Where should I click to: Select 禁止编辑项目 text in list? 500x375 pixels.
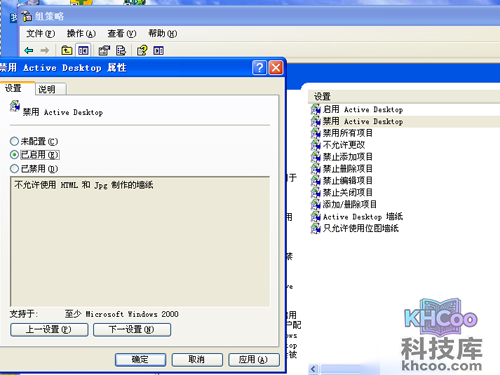348,181
